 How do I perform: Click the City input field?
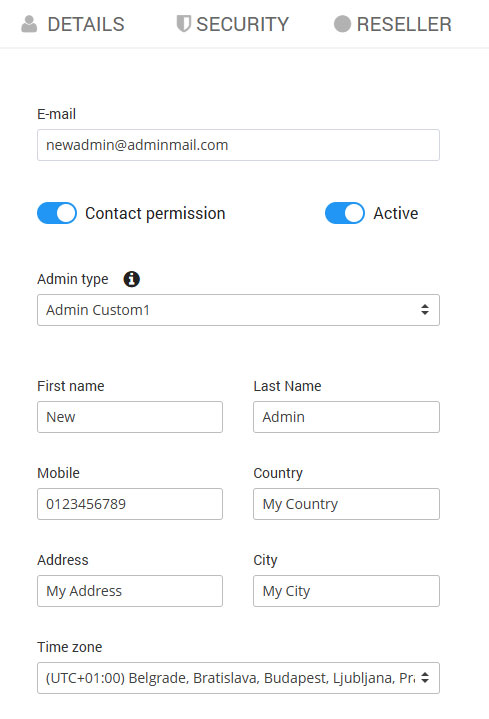click(346, 591)
